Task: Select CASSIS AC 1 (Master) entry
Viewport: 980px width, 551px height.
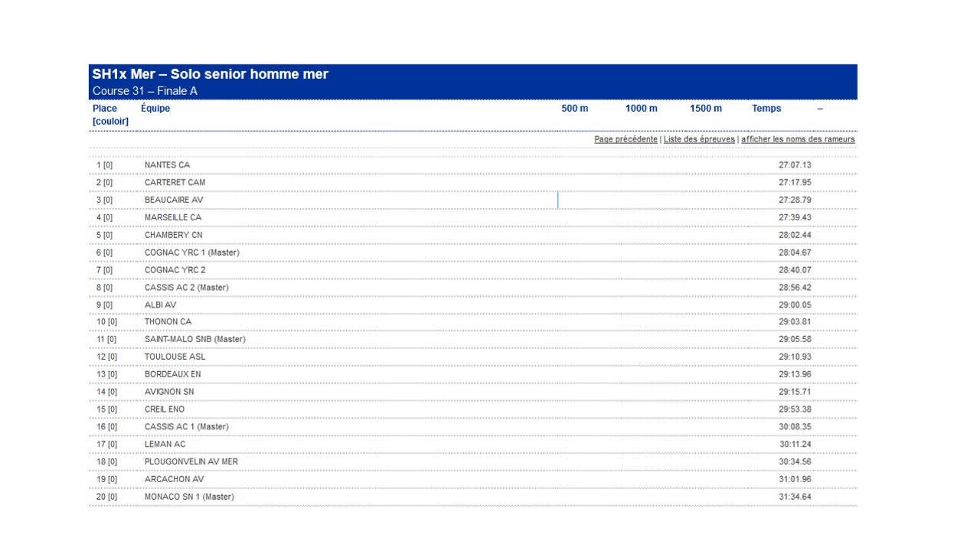Action: pos(187,427)
